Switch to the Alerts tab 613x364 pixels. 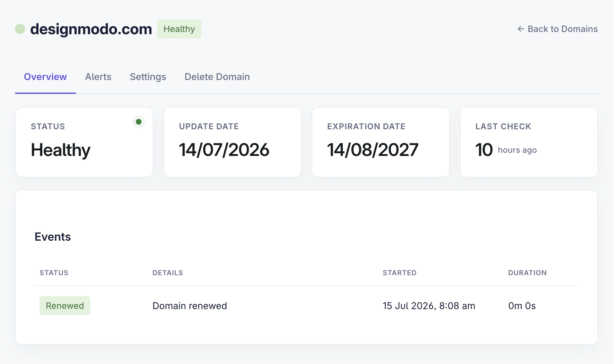(x=98, y=77)
